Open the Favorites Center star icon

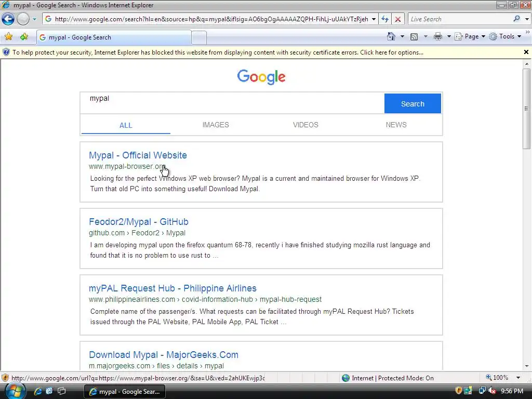pyautogui.click(x=9, y=37)
